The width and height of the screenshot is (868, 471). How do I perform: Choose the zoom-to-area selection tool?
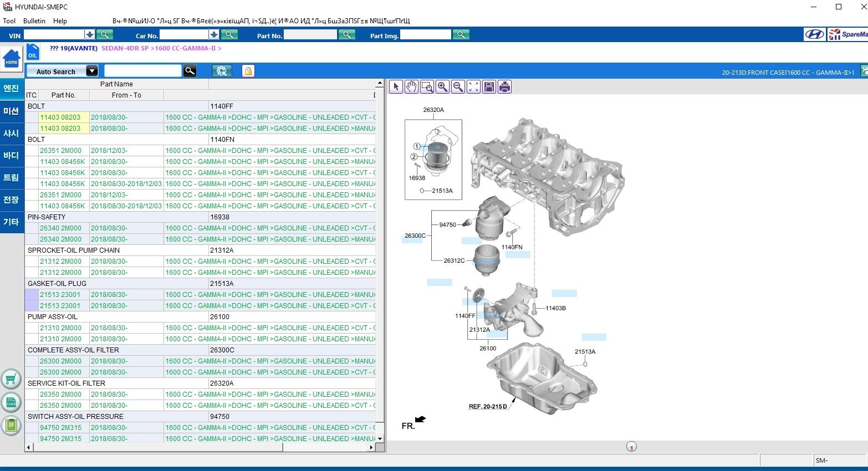[x=427, y=86]
